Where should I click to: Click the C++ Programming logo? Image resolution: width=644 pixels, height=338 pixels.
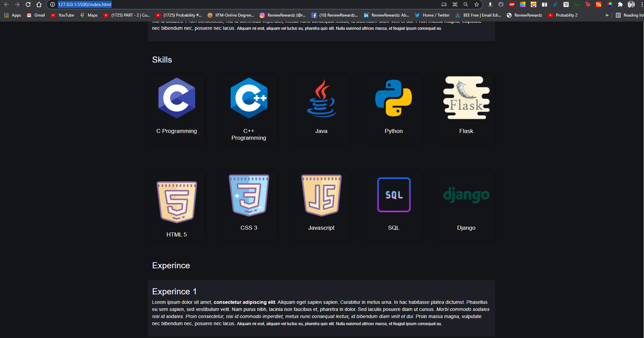coord(249,98)
